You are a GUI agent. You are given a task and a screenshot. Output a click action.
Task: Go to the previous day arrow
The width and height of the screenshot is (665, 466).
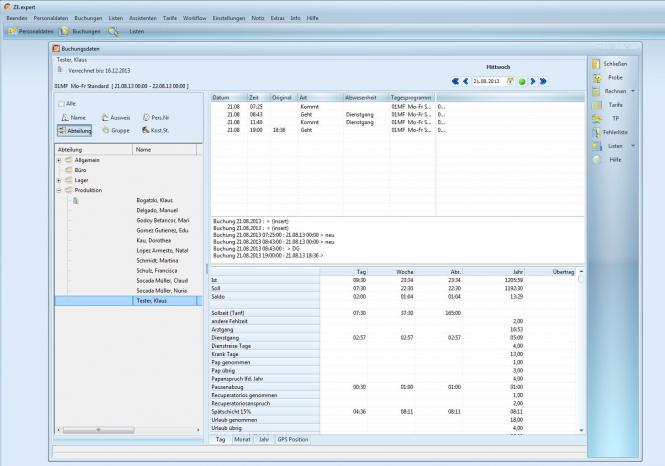tap(465, 81)
